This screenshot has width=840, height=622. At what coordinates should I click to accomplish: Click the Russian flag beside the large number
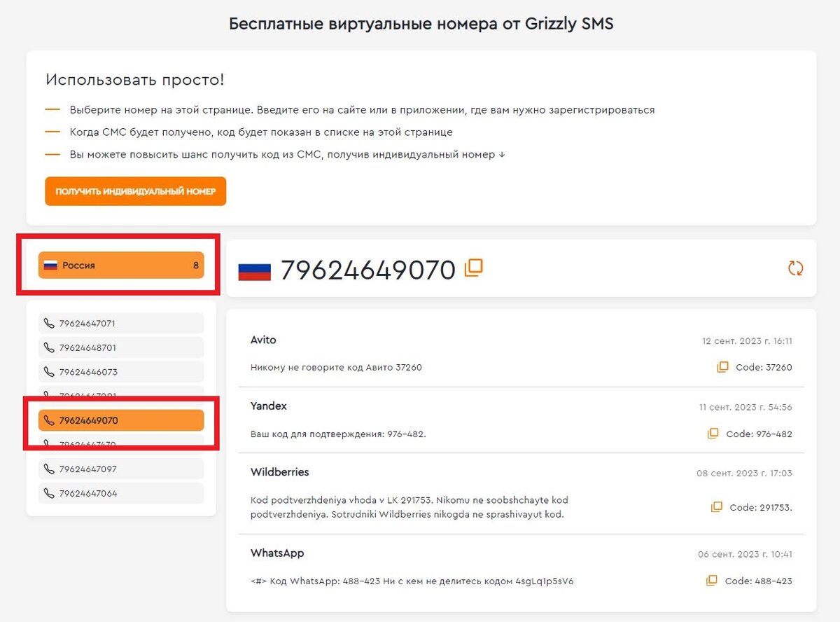(x=255, y=270)
